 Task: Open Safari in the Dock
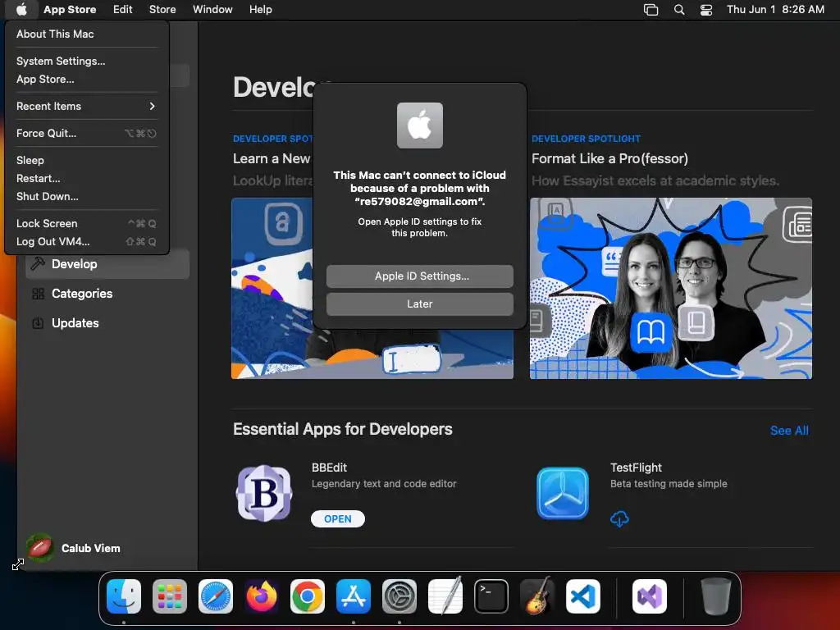coord(216,596)
